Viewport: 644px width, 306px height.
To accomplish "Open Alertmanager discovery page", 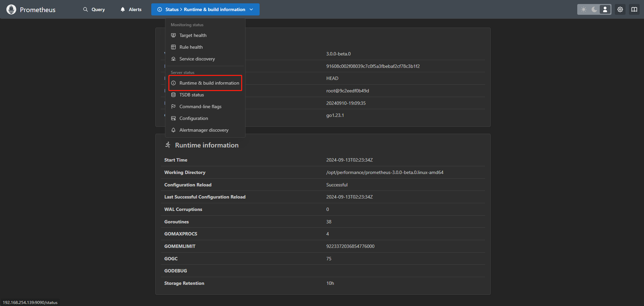I will pyautogui.click(x=205, y=130).
